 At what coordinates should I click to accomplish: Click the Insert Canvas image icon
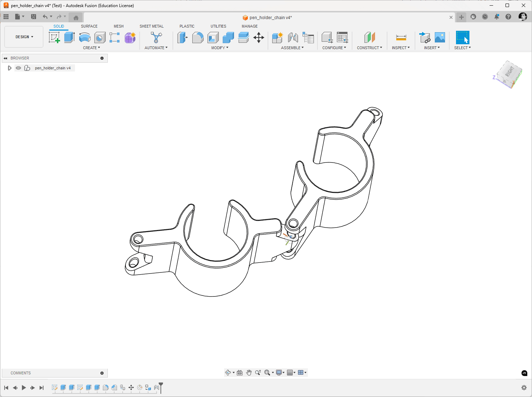(440, 38)
